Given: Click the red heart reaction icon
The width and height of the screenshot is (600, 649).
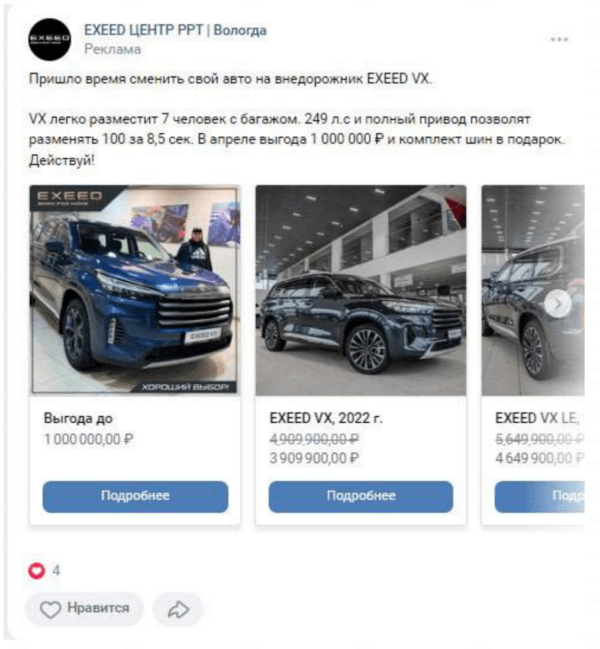Looking at the screenshot, I should tap(36, 571).
